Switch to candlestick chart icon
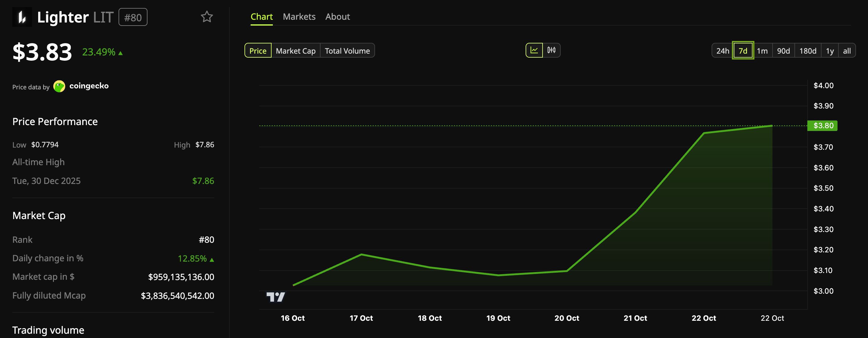The image size is (868, 338). tap(551, 50)
